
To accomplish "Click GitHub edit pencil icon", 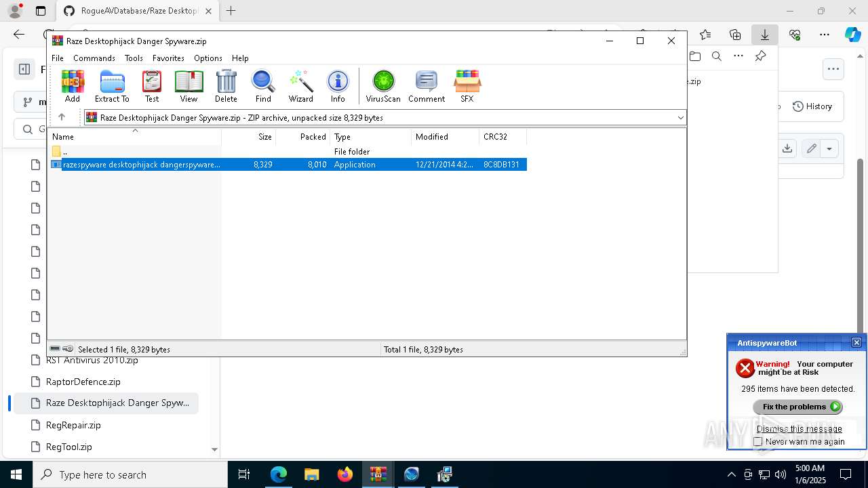I will (811, 148).
